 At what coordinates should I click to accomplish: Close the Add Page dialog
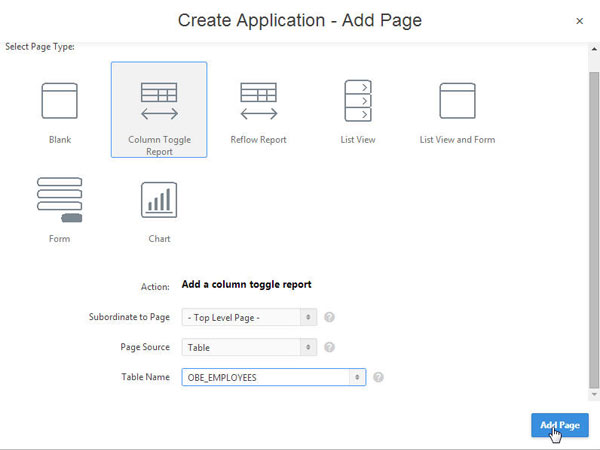580,21
